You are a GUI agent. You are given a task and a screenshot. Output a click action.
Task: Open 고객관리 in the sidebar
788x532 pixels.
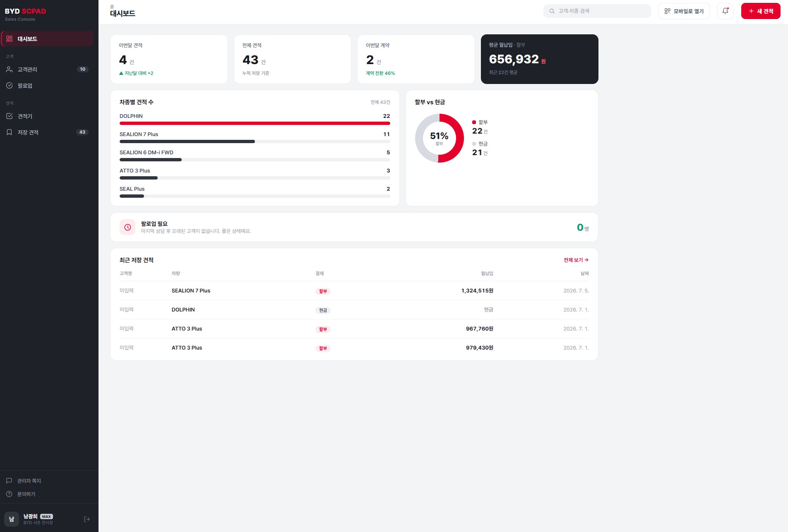pos(47,69)
